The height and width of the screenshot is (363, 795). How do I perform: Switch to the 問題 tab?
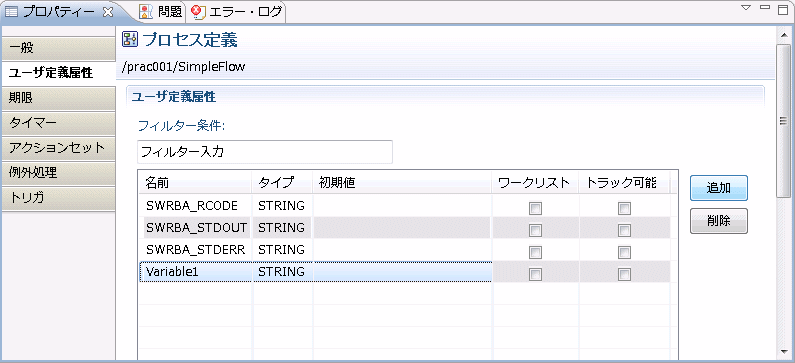pyautogui.click(x=160, y=12)
